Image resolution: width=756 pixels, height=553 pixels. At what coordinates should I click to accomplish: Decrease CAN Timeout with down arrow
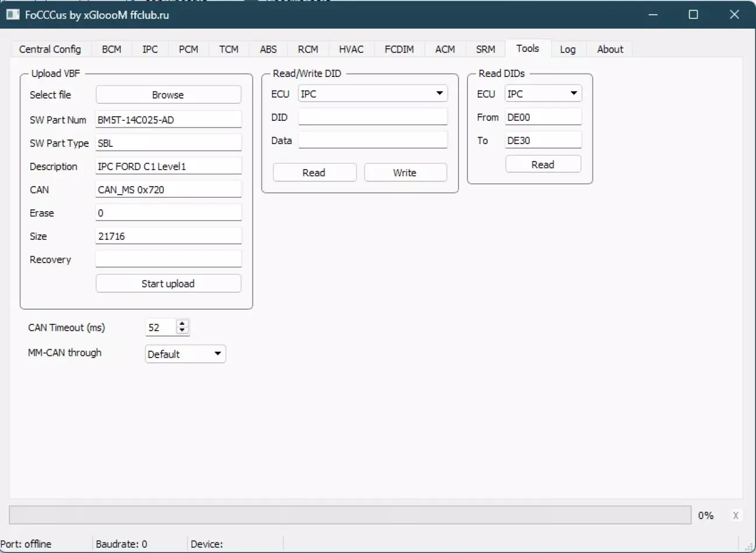183,331
